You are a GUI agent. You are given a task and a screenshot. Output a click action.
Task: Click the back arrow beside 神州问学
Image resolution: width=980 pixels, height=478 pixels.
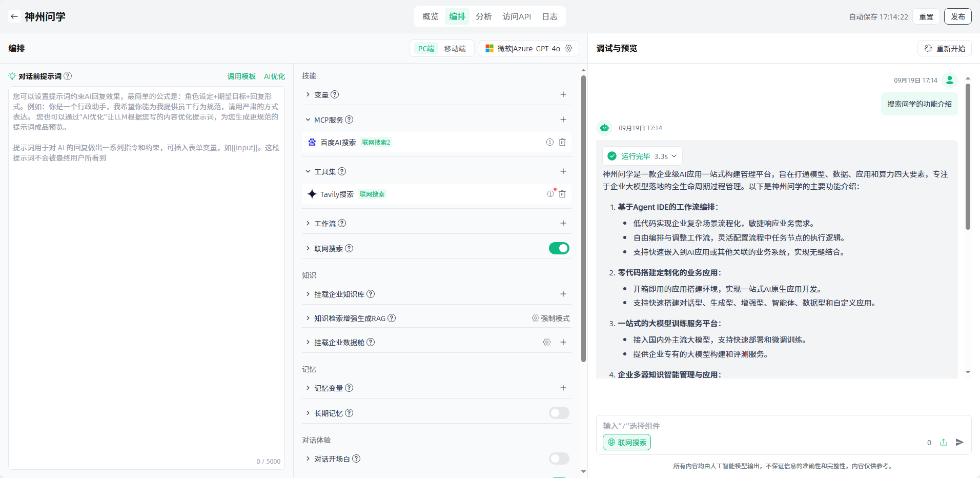click(14, 16)
